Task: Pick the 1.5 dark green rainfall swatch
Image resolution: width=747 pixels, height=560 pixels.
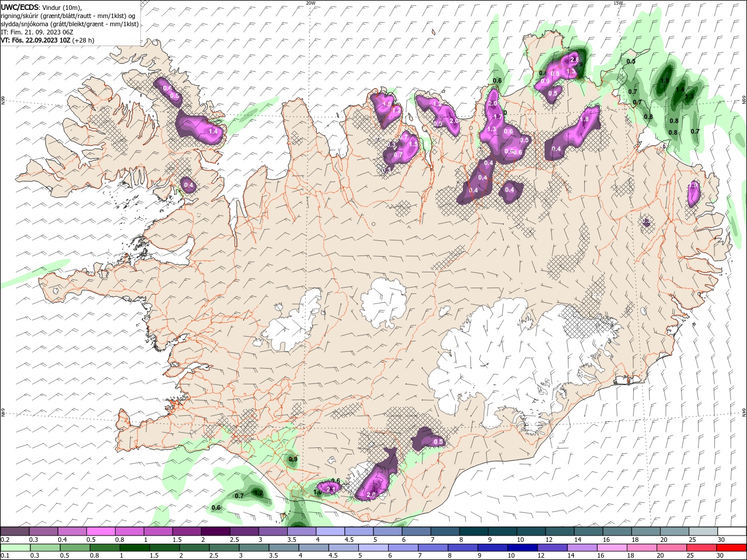Action: coord(164,548)
